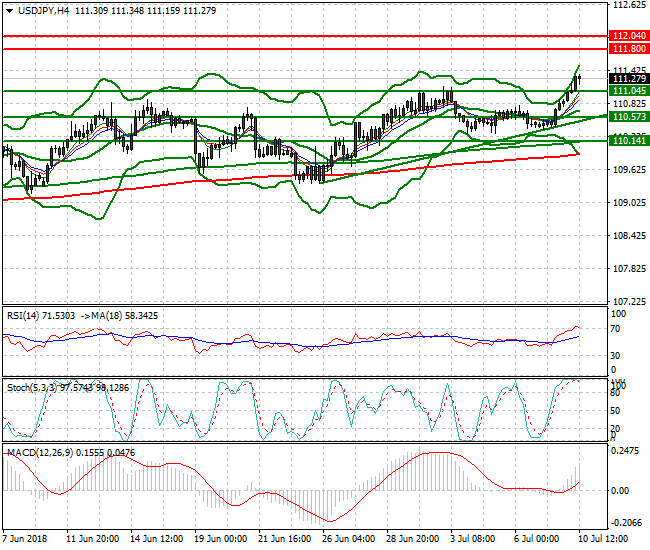Click the 107.225 price scale value
This screenshot has height=550, width=650.
(x=629, y=302)
